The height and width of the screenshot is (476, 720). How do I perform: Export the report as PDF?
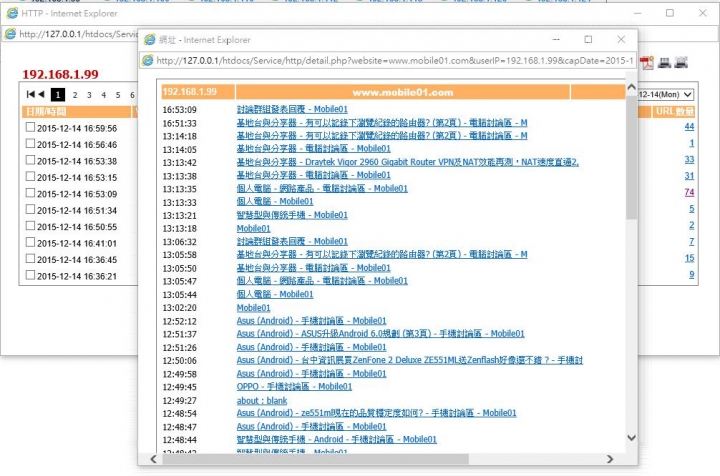(x=647, y=62)
